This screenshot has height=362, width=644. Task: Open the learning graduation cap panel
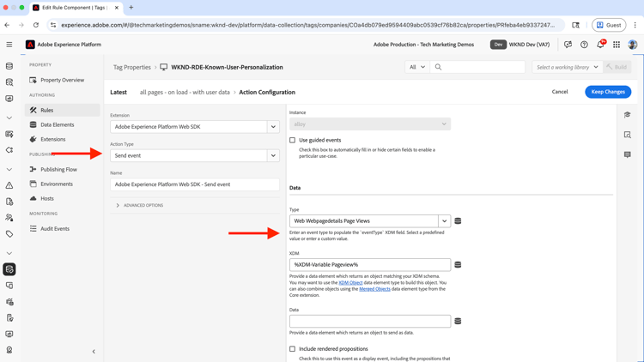pyautogui.click(x=627, y=115)
